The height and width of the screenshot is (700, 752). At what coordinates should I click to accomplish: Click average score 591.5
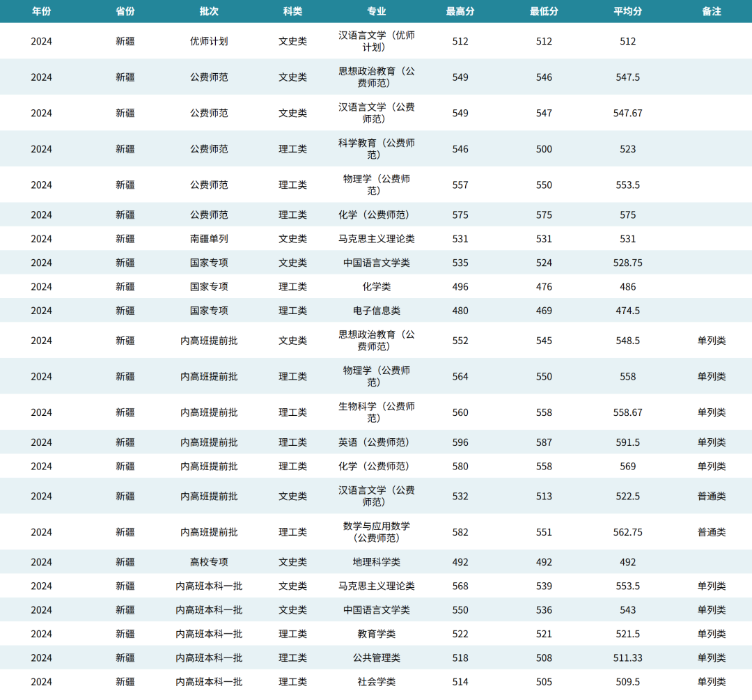(628, 442)
